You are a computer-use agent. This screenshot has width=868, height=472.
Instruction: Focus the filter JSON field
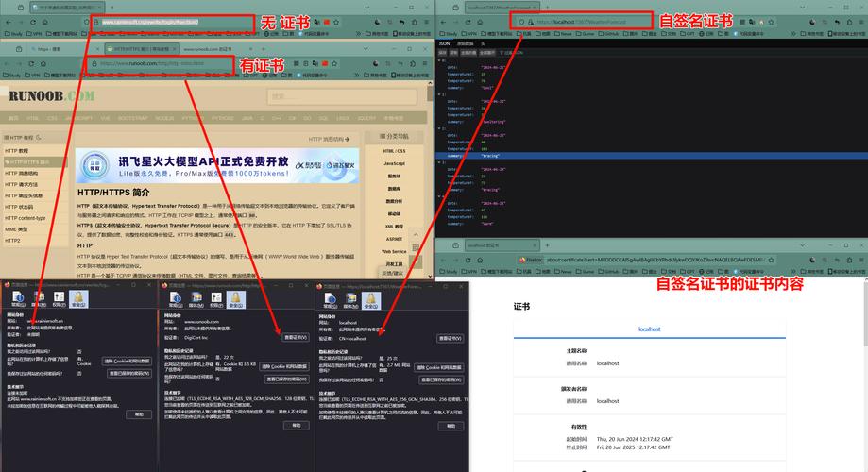pos(512,53)
